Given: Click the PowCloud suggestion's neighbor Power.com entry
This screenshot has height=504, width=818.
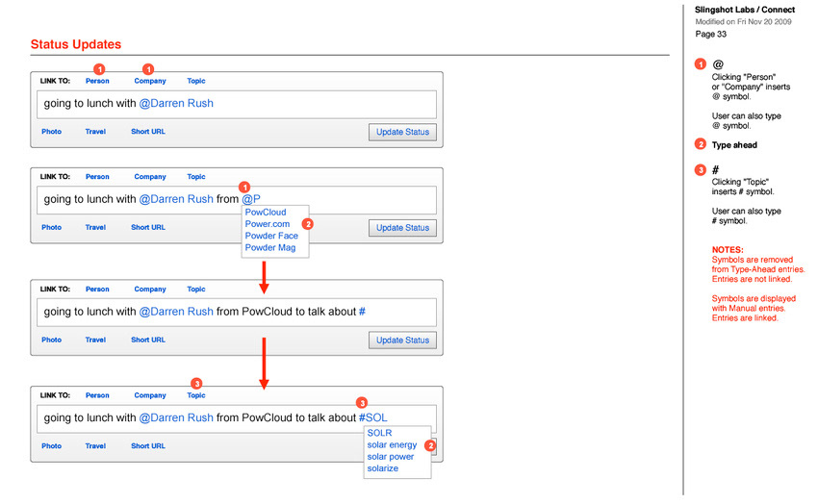Looking at the screenshot, I should point(267,224).
